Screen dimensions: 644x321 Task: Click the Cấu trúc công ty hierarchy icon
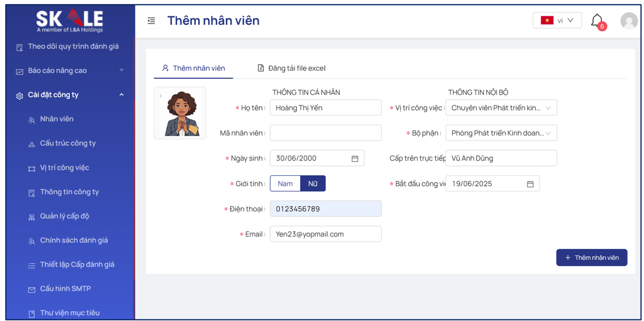pos(32,145)
